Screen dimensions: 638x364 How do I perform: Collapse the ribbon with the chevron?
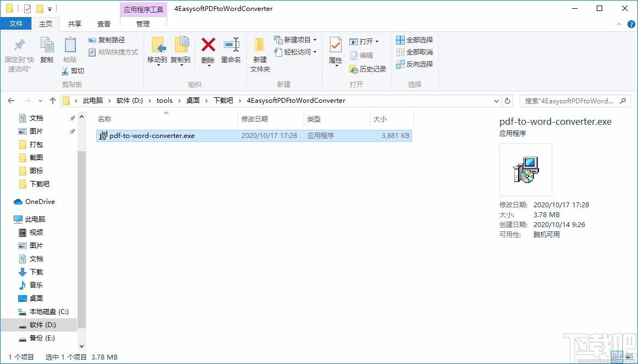(x=619, y=24)
